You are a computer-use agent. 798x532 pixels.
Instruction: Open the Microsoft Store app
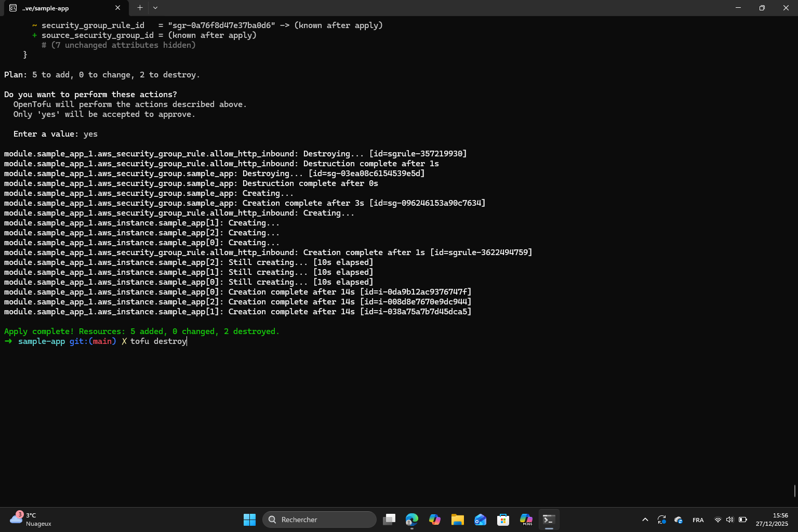(503, 519)
